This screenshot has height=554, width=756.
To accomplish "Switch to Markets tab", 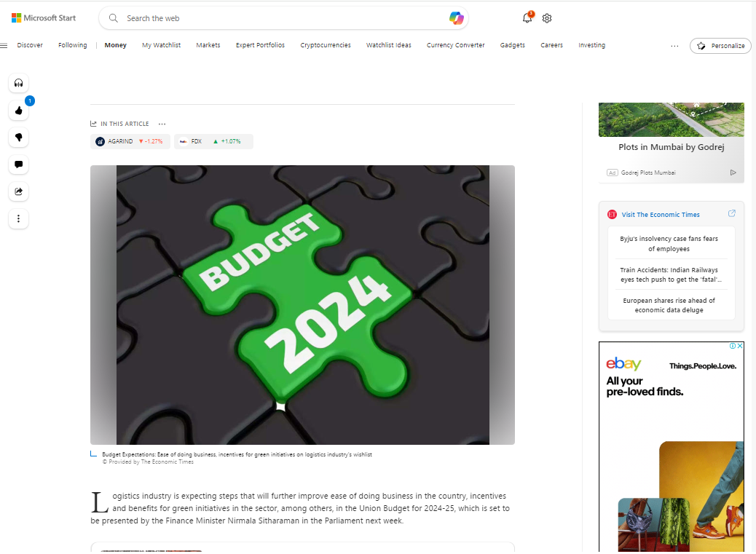I will coord(208,45).
